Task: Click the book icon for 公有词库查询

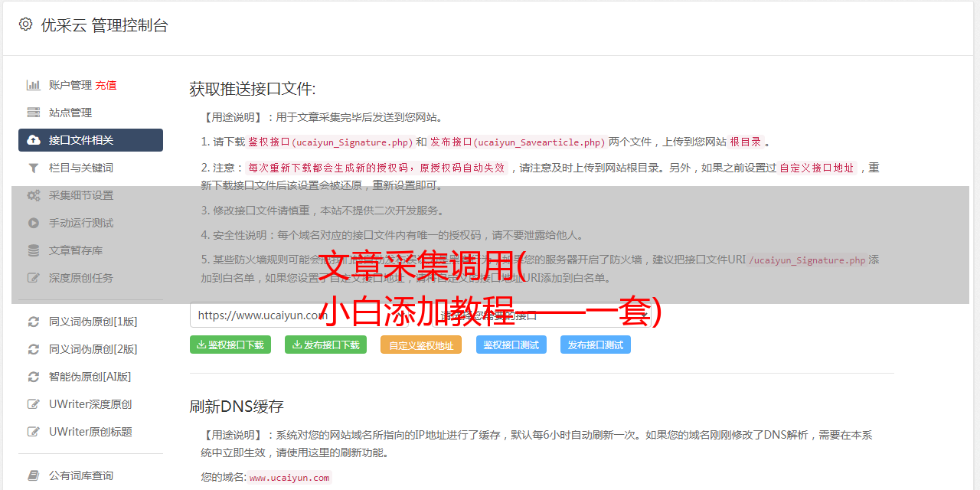Action: tap(34, 475)
